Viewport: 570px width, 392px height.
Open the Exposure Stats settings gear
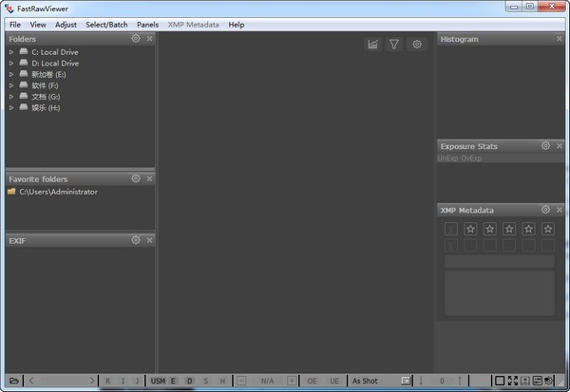pyautogui.click(x=545, y=146)
